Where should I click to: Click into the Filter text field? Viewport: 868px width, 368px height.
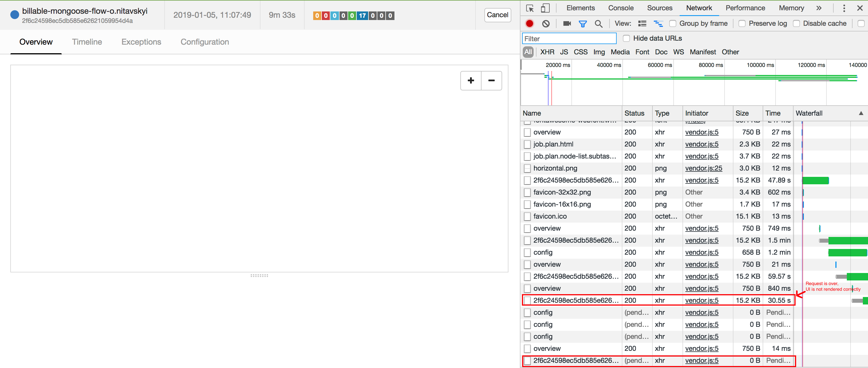pyautogui.click(x=569, y=39)
